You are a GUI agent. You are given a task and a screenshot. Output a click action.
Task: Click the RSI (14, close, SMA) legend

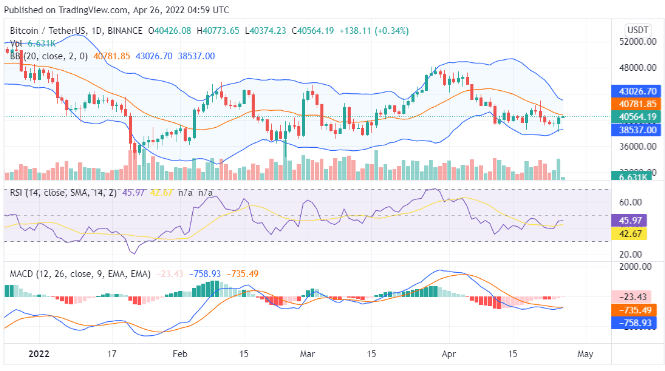63,192
